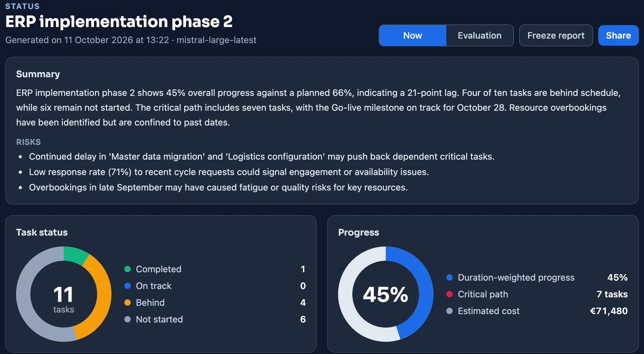Click the blue Duration-weighted progress dot
The height and width of the screenshot is (354, 644).
tap(450, 277)
